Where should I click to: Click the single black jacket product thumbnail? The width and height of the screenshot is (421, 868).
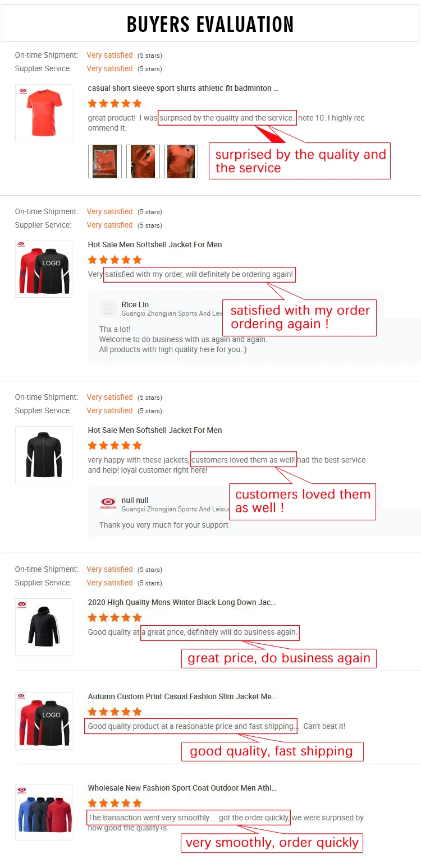pos(44,455)
